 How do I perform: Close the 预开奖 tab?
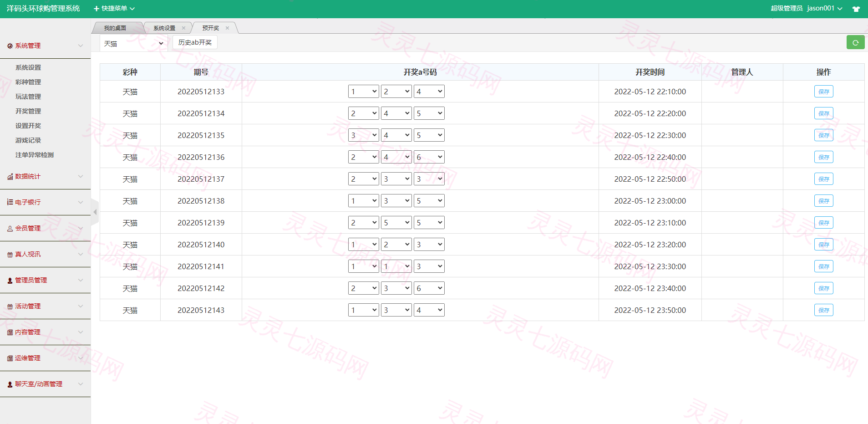(227, 28)
